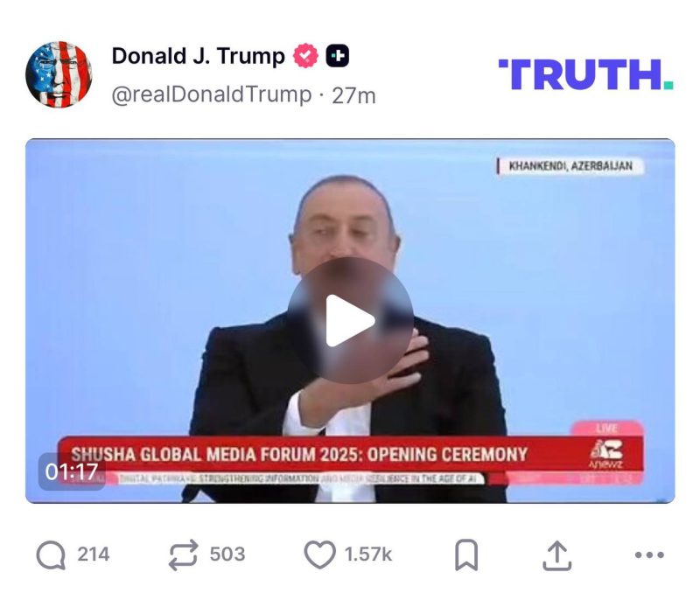The width and height of the screenshot is (700, 600).
Task: Like the post with the heart icon
Action: tap(319, 555)
